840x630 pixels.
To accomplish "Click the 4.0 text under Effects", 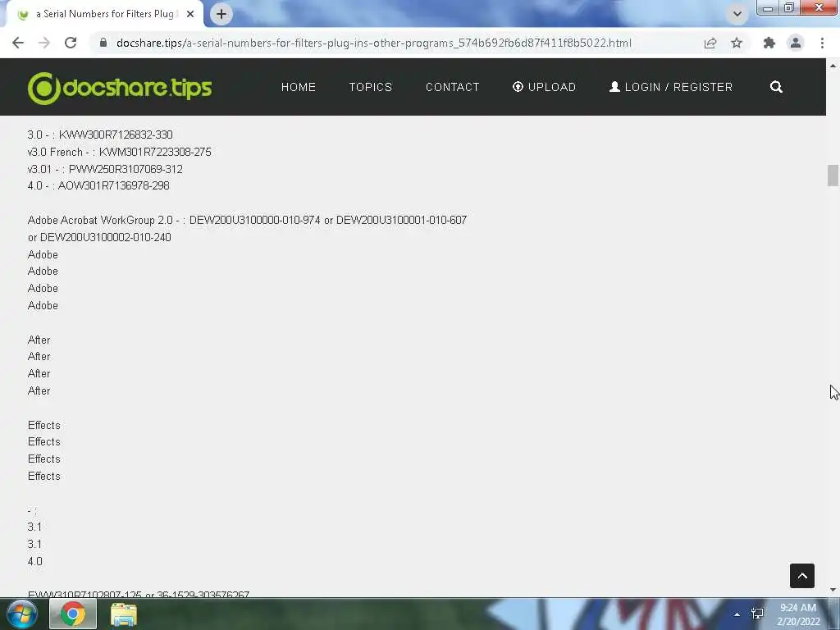I will pyautogui.click(x=34, y=561).
